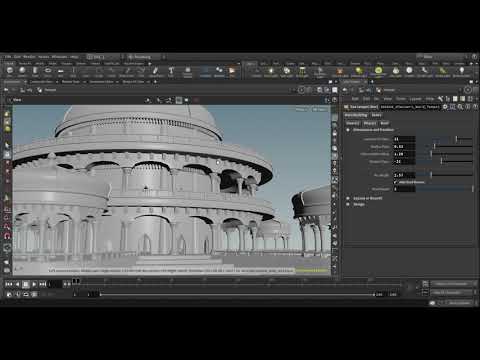Switch to the Render View pane tab
Image resolution: width=480 pixels, height=360 pixels.
pyautogui.click(x=71, y=82)
